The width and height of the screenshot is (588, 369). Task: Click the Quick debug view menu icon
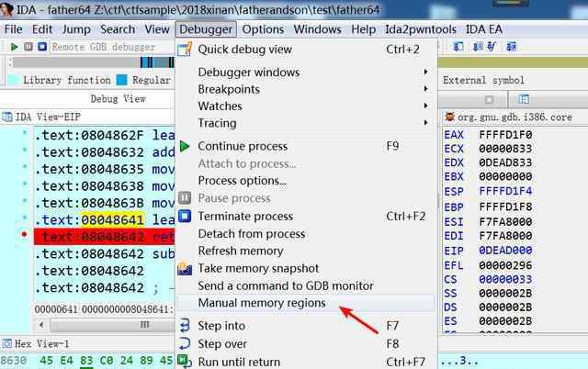click(185, 49)
